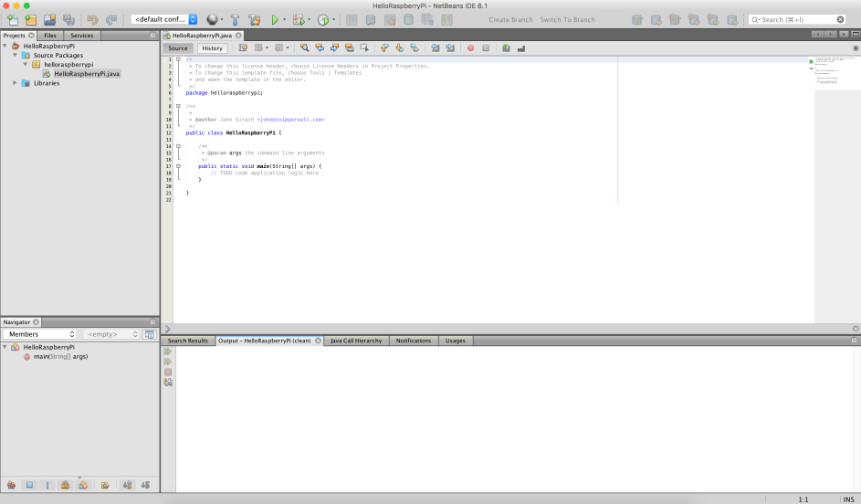
Task: Click the Profile Project clock icon
Action: (323, 20)
